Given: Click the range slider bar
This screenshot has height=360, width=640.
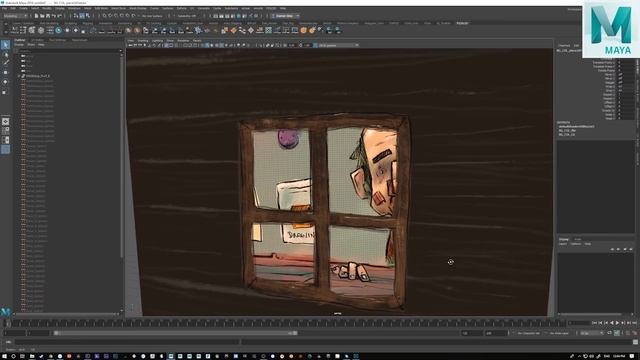Looking at the screenshot, I should coord(176,333).
